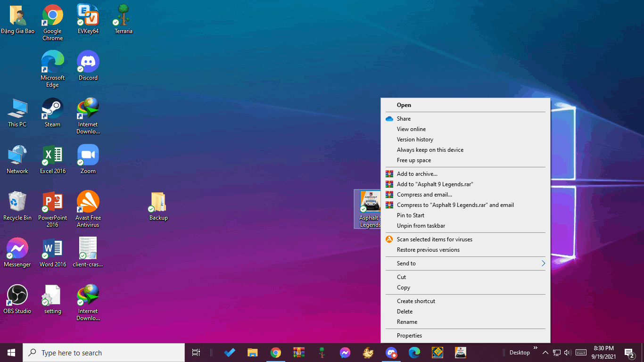This screenshot has height=362, width=644.
Task: Open the volume control tray icon
Action: point(568,353)
